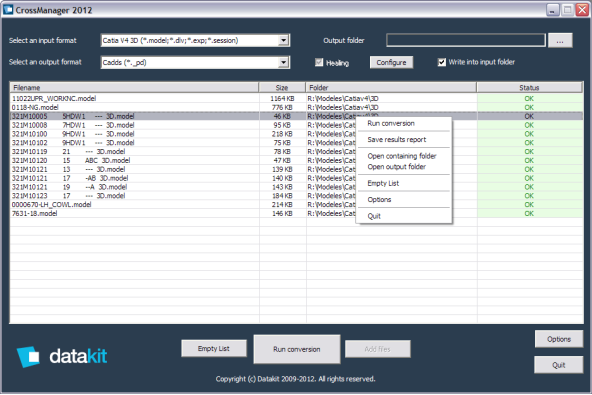This screenshot has width=592, height=395.
Task: Click the Datakit logo icon
Action: click(x=28, y=356)
